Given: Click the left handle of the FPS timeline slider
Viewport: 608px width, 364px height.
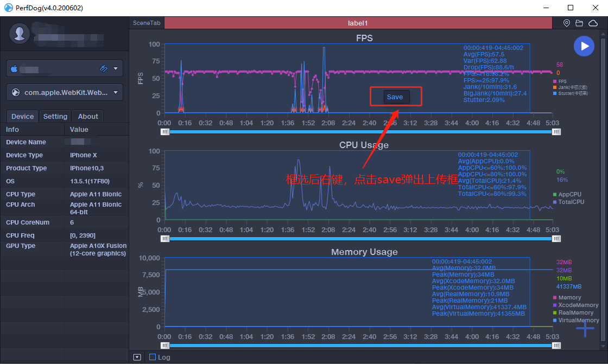Looking at the screenshot, I should point(165,132).
